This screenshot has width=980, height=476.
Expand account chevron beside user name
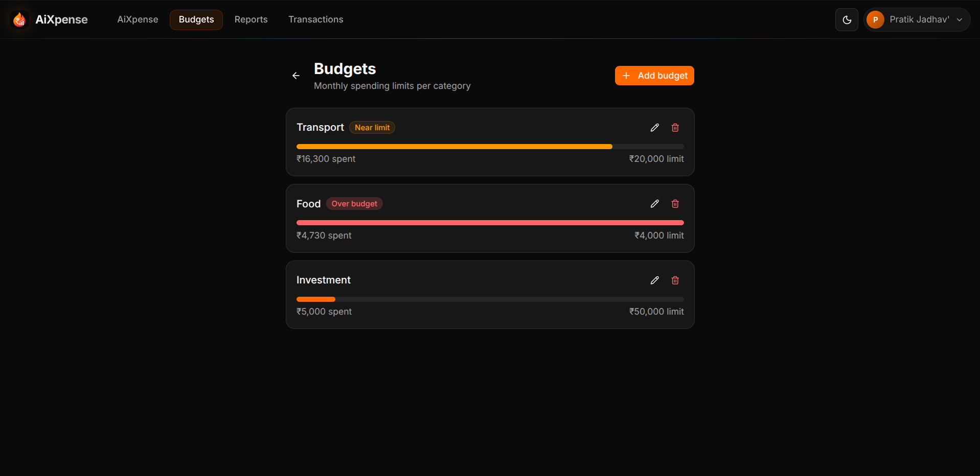(x=960, y=20)
